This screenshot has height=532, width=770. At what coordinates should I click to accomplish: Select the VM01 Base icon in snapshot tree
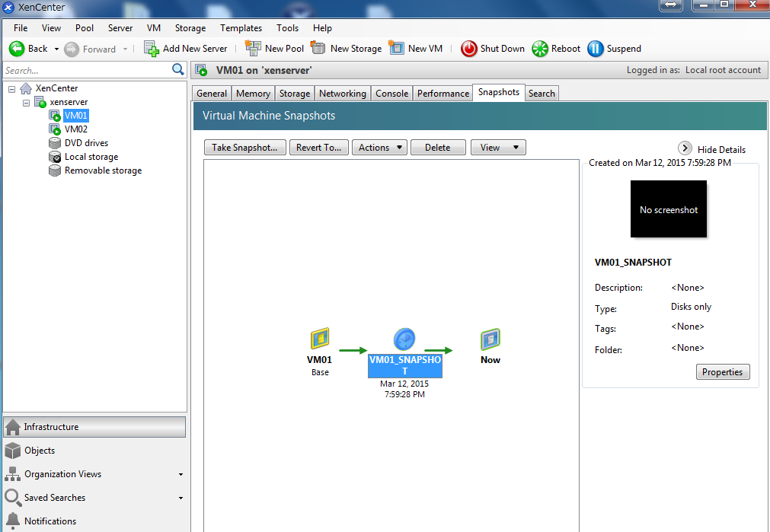[320, 339]
